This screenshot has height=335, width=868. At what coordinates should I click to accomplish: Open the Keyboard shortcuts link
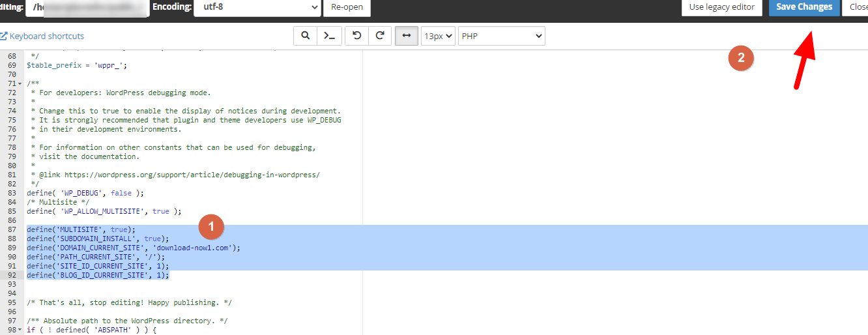[46, 36]
